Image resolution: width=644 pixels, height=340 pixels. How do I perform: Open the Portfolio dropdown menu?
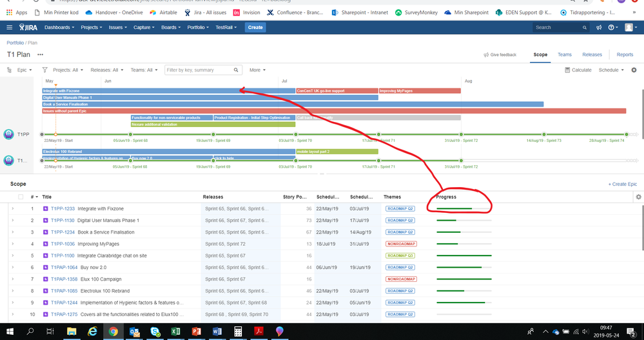(198, 28)
